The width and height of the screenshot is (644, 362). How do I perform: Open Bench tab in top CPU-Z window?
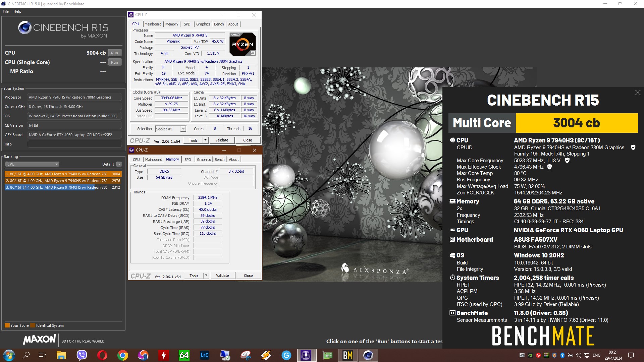pos(219,24)
